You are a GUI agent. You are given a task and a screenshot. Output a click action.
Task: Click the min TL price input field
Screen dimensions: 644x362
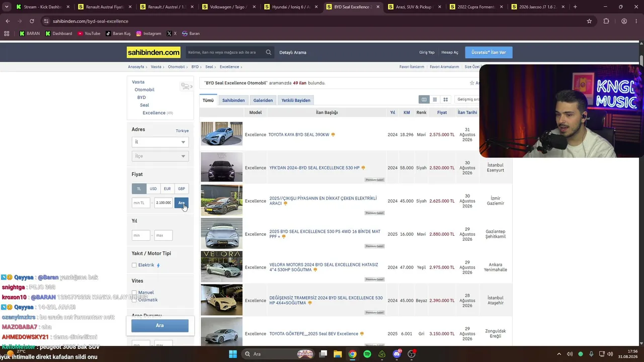tap(141, 203)
